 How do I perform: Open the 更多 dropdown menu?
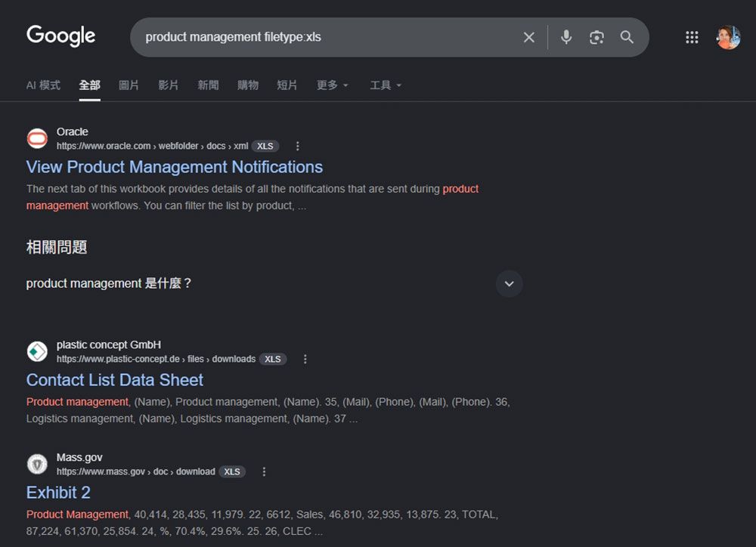point(332,85)
